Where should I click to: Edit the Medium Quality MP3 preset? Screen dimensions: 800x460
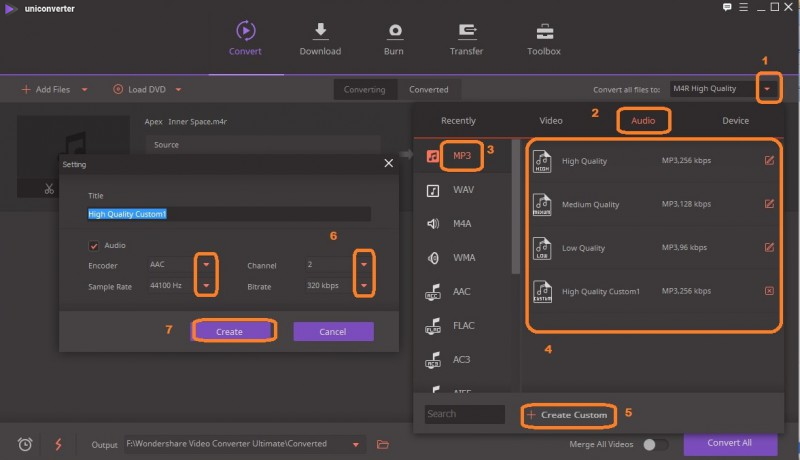(769, 204)
